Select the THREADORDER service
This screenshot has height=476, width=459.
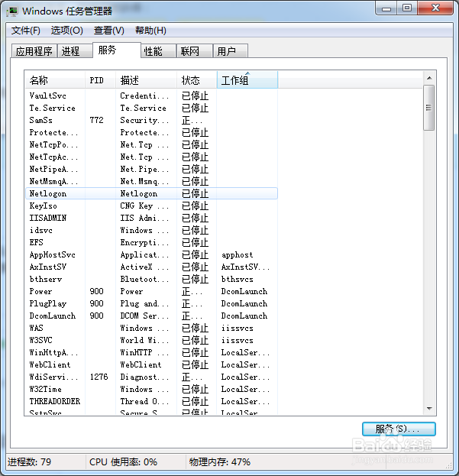[55, 401]
